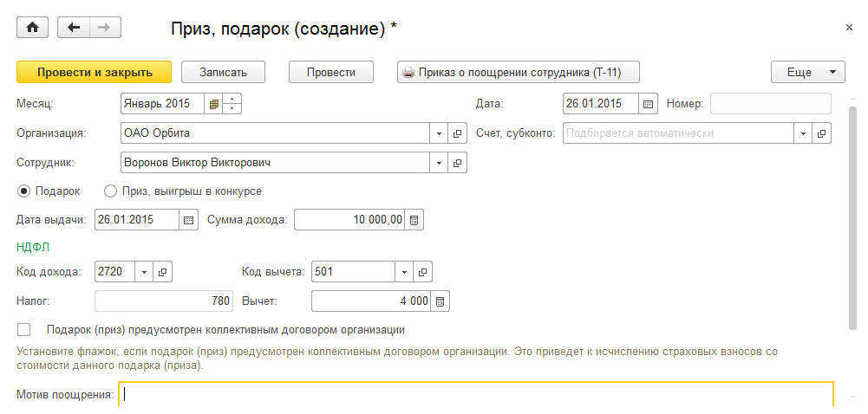Click the Home icon button

coord(33,28)
